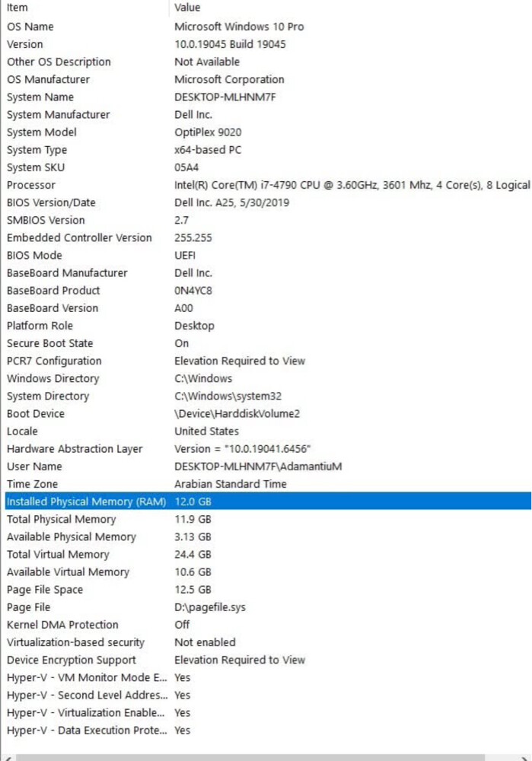Click the highlighted "Installed Physical Memory (RAM)" row
The image size is (532, 761).
click(x=268, y=501)
